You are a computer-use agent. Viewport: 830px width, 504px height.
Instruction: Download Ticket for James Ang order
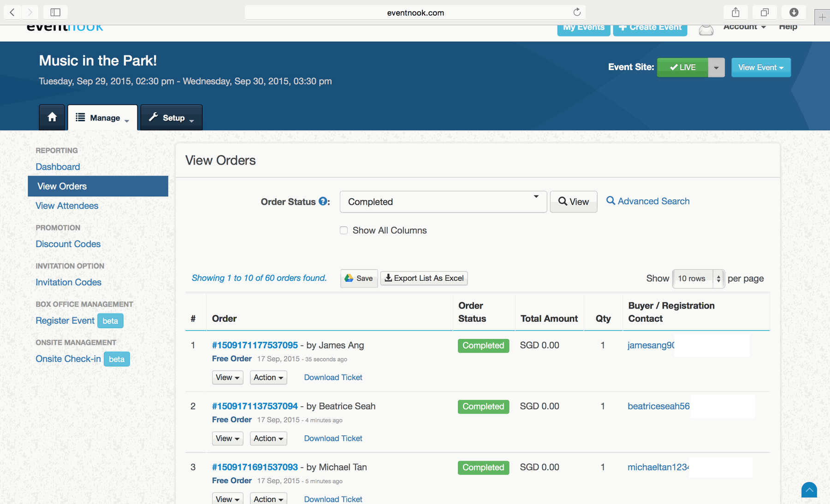point(333,377)
